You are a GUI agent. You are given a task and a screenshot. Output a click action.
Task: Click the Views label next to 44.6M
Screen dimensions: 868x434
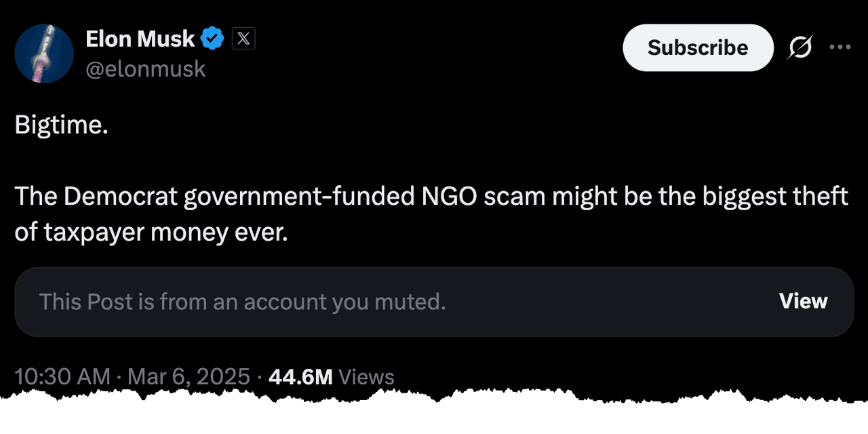click(366, 377)
